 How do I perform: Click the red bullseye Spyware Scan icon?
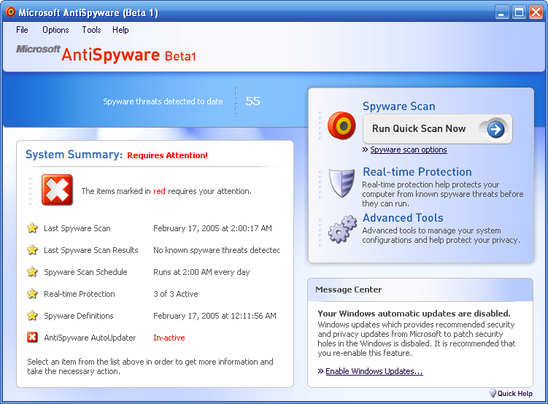341,125
